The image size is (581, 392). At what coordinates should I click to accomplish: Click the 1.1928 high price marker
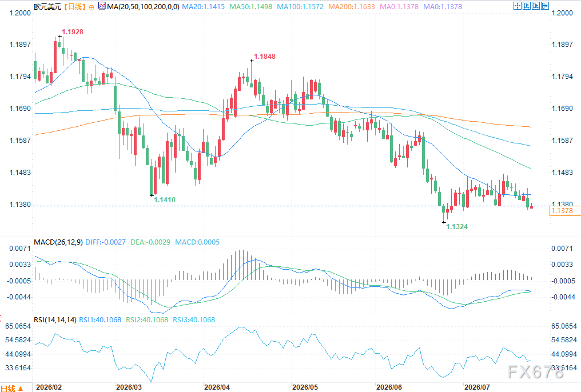(x=73, y=32)
